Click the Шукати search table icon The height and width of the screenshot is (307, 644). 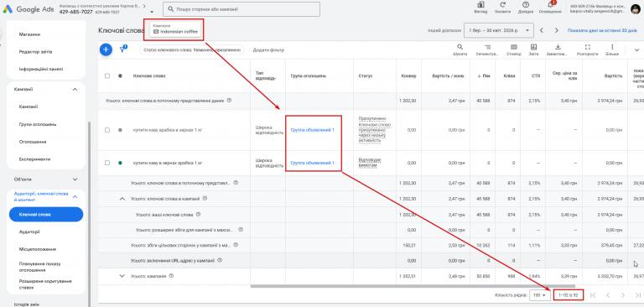coord(460,47)
